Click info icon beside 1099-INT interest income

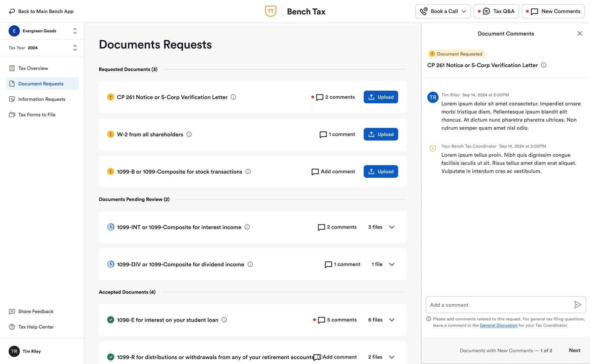247,227
